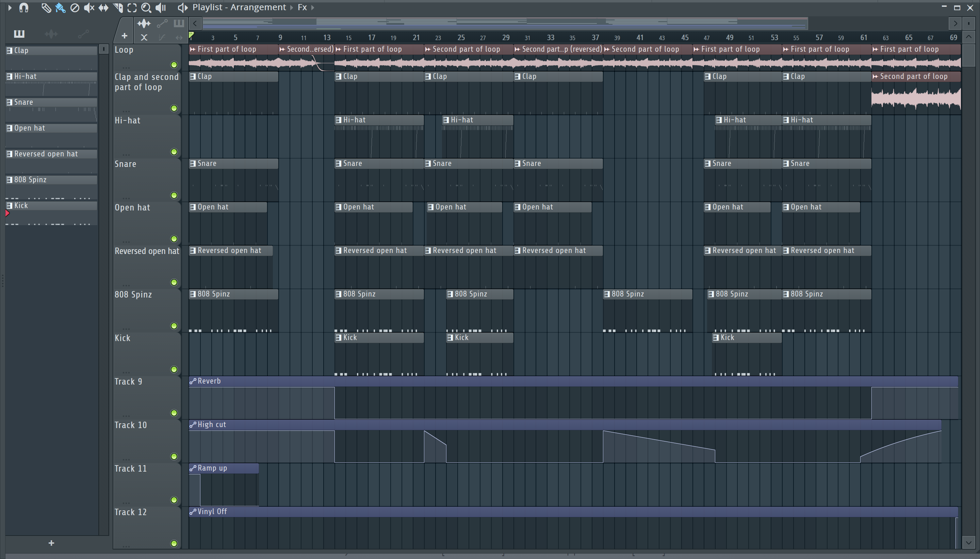The width and height of the screenshot is (980, 559).
Task: Click Playlist - Arrangement title text
Action: coord(239,7)
